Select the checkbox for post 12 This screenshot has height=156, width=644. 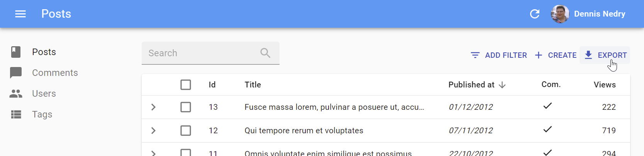(x=186, y=131)
